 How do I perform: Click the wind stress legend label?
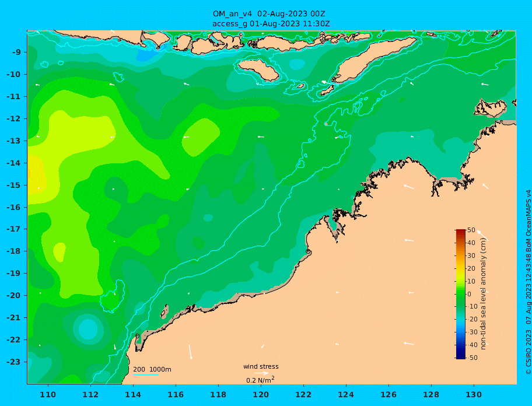(x=261, y=367)
